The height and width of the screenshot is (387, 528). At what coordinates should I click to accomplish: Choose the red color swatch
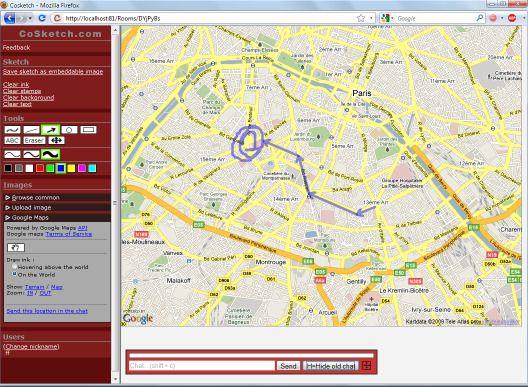[40, 168]
